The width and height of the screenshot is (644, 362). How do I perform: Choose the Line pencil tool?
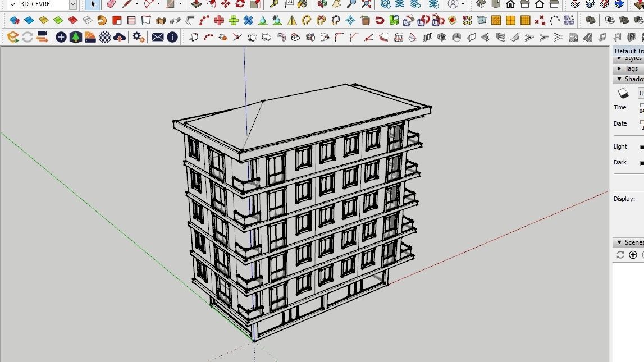click(x=127, y=4)
